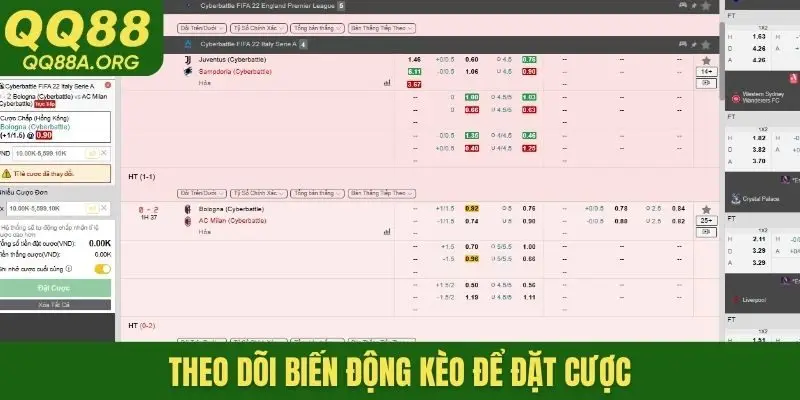Viewport: 800px width, 400px height.
Task: Open statistics chart for Juventus match
Action: [x=387, y=83]
